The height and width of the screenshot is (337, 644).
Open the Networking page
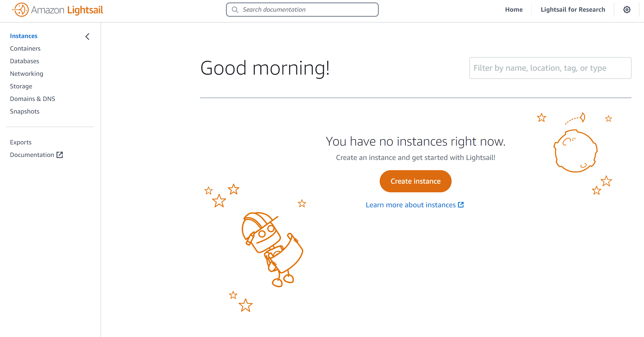click(x=27, y=74)
